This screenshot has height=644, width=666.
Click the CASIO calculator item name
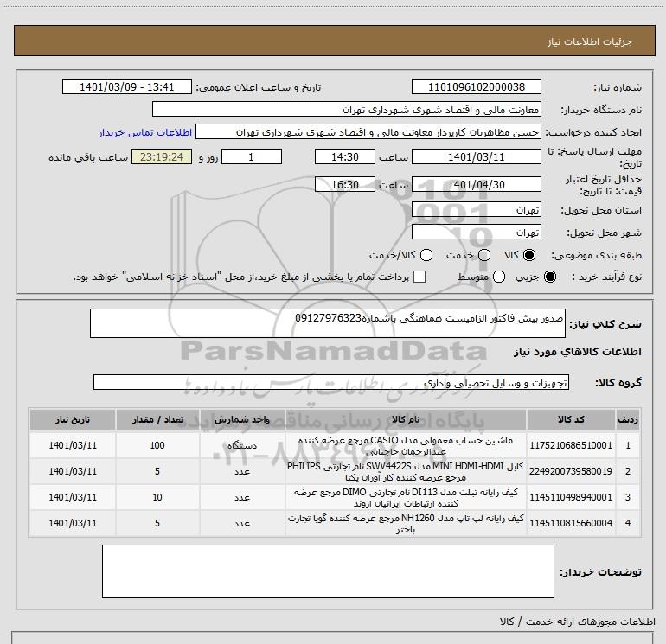pyautogui.click(x=406, y=446)
